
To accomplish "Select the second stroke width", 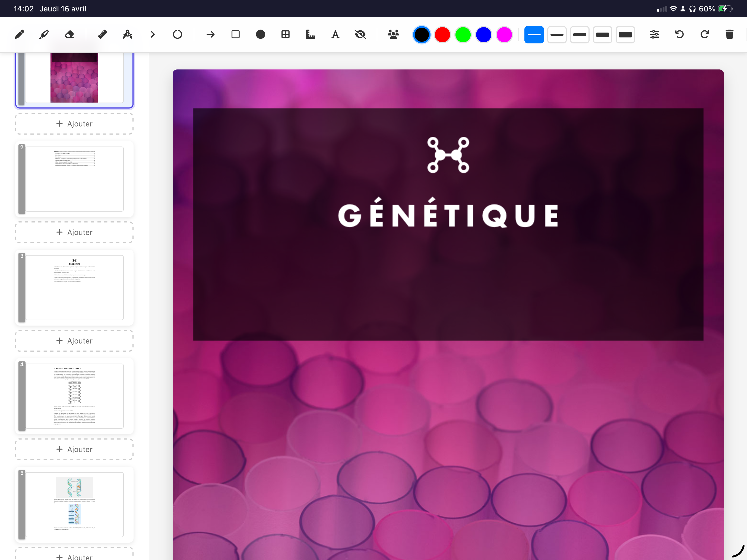I will pos(557,35).
